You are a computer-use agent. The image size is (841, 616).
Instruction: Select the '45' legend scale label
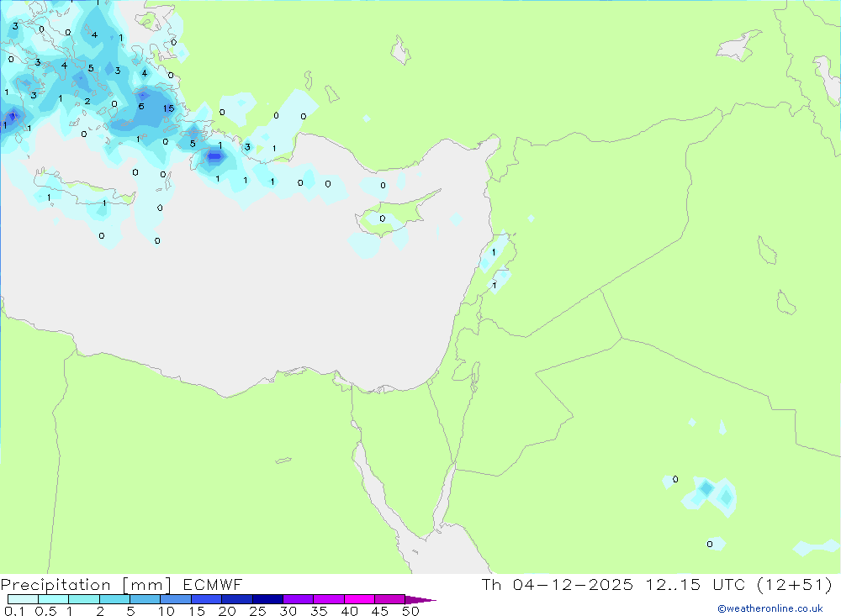(x=380, y=611)
